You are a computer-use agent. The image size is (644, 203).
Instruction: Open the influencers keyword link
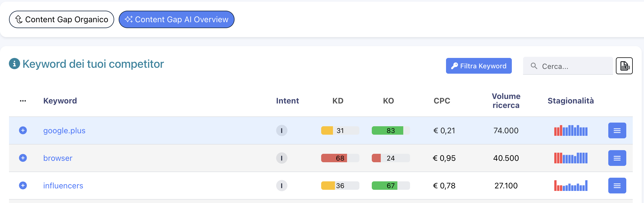point(63,186)
